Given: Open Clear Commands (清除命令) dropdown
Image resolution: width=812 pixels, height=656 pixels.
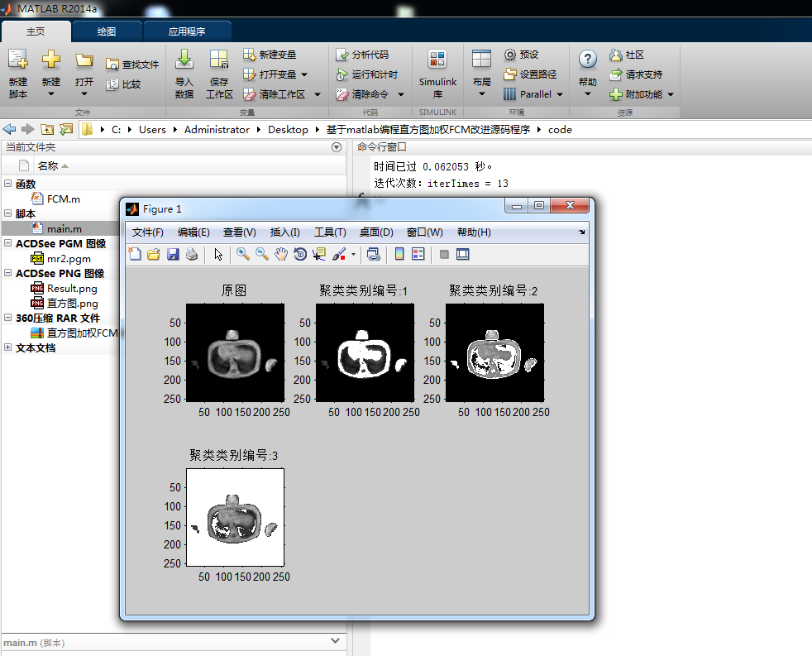Looking at the screenshot, I should [x=401, y=94].
